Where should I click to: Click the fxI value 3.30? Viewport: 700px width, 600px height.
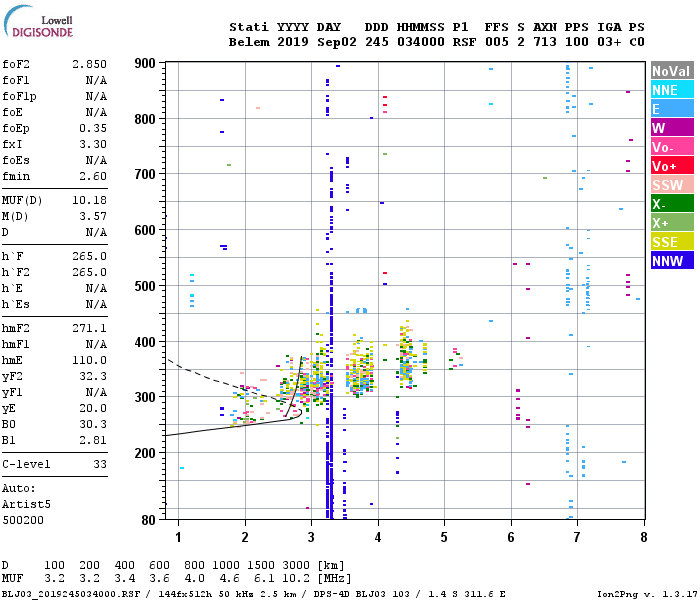(x=93, y=145)
